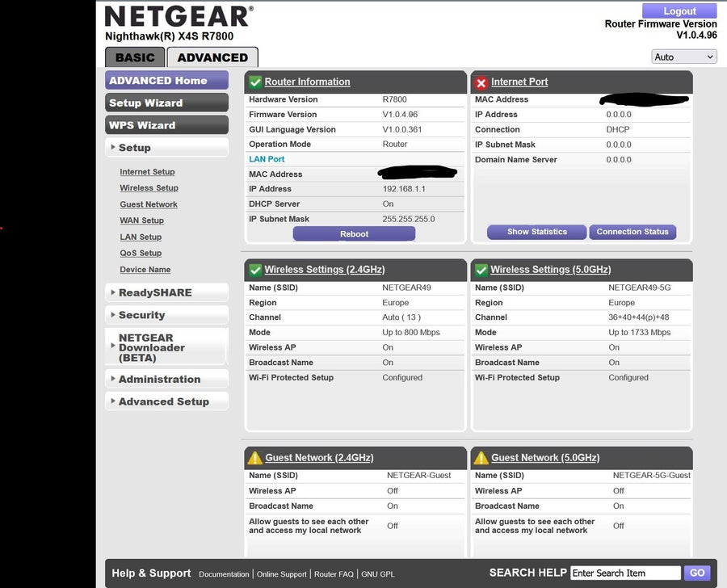Viewport: 727px width, 588px height.
Task: Open the Online Support link
Action: [x=281, y=574]
